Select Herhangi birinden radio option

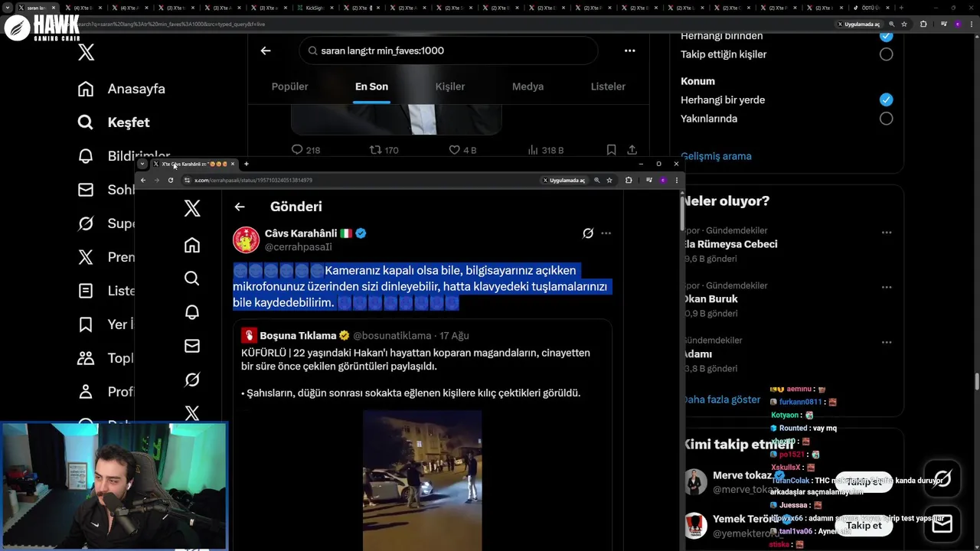click(886, 36)
